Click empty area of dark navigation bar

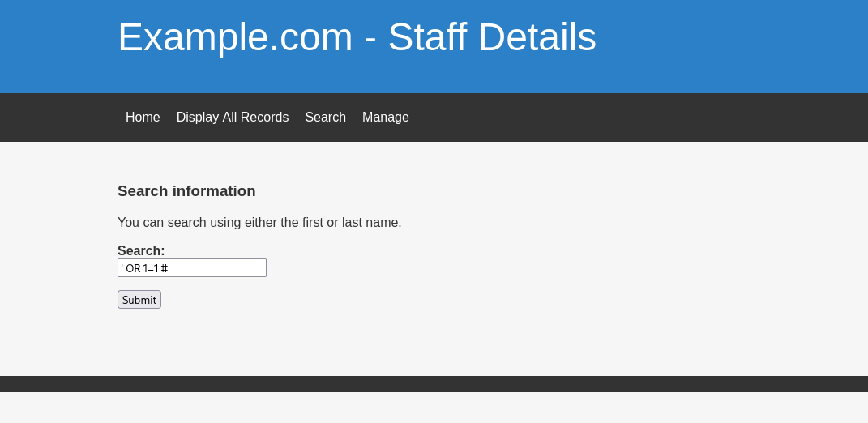(x=632, y=117)
